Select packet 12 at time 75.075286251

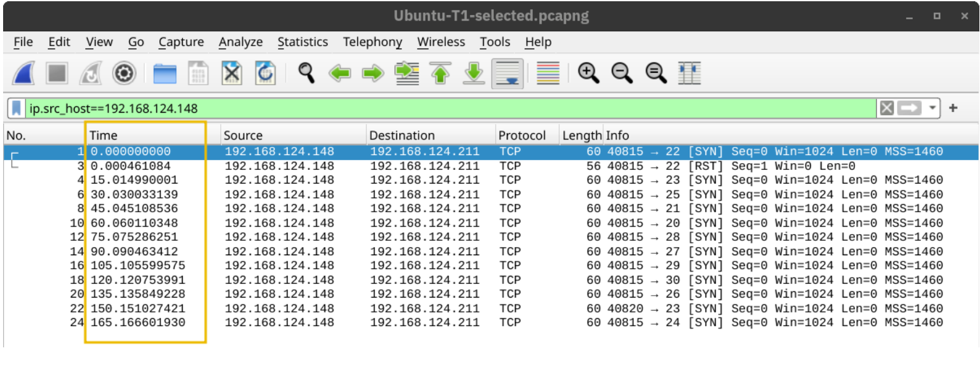491,237
